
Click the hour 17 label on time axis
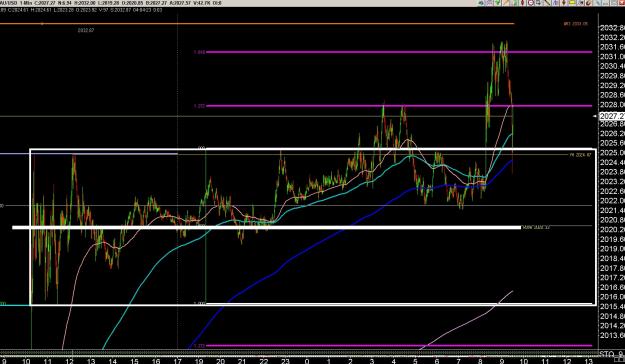point(177,361)
